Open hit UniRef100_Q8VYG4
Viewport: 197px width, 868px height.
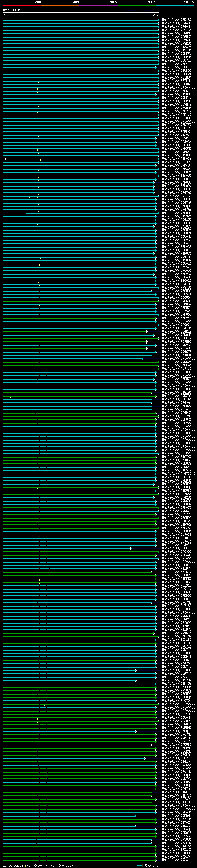[x=177, y=30]
